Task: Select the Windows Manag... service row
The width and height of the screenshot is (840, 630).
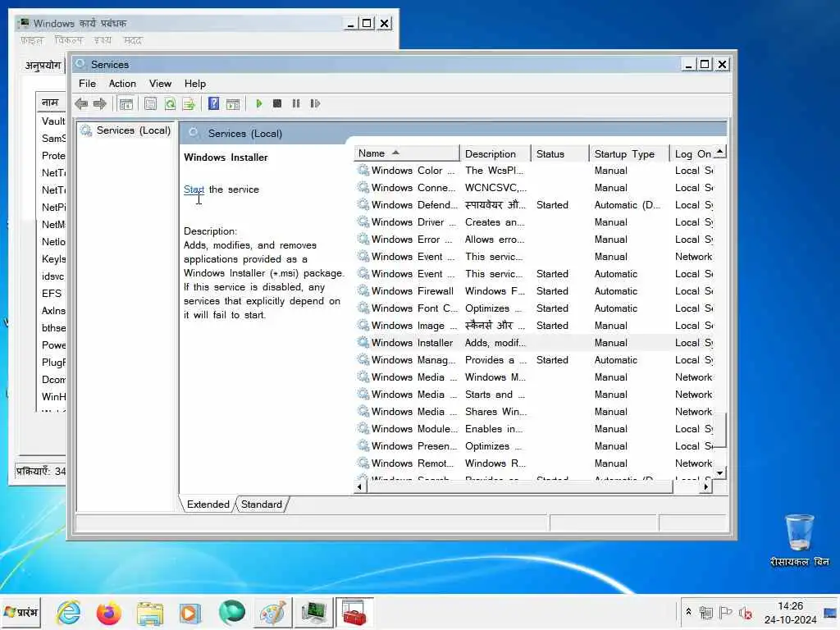Action: coord(534,360)
